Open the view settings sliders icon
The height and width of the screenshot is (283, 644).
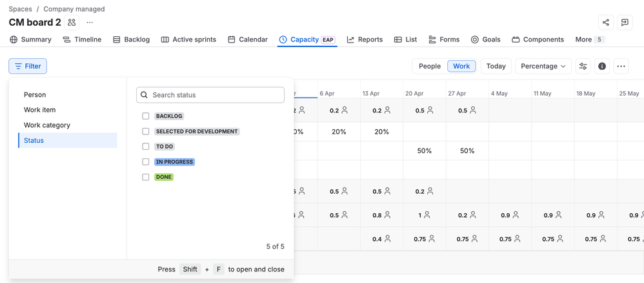coord(583,66)
